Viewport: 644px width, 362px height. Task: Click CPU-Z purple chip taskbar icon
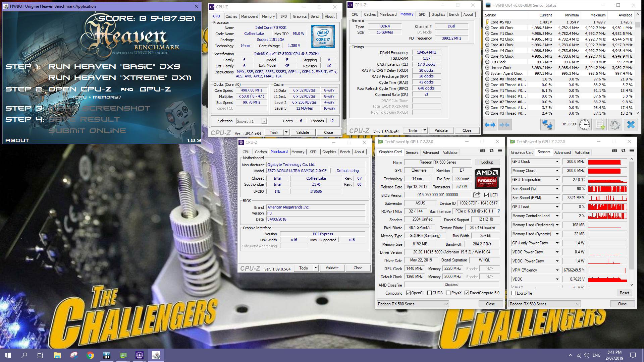140,355
